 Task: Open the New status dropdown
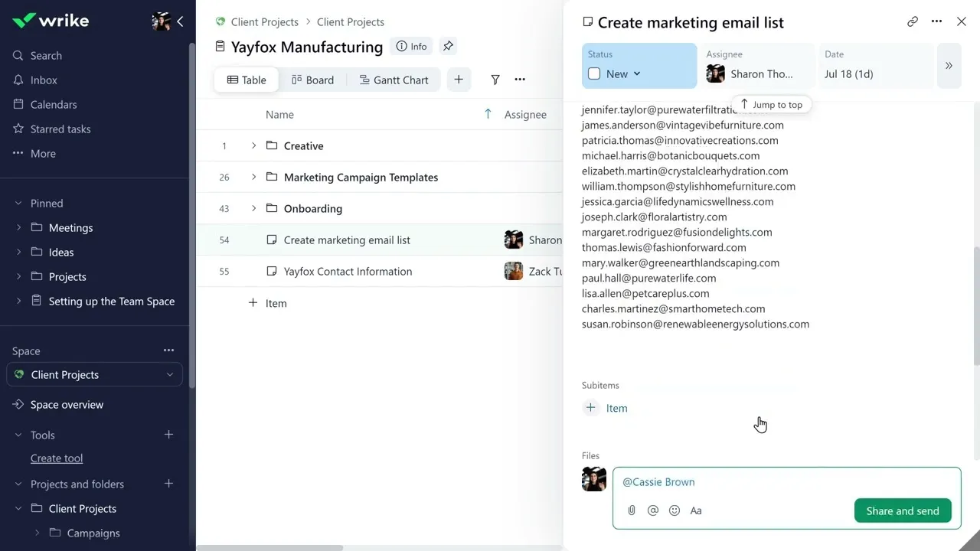623,74
